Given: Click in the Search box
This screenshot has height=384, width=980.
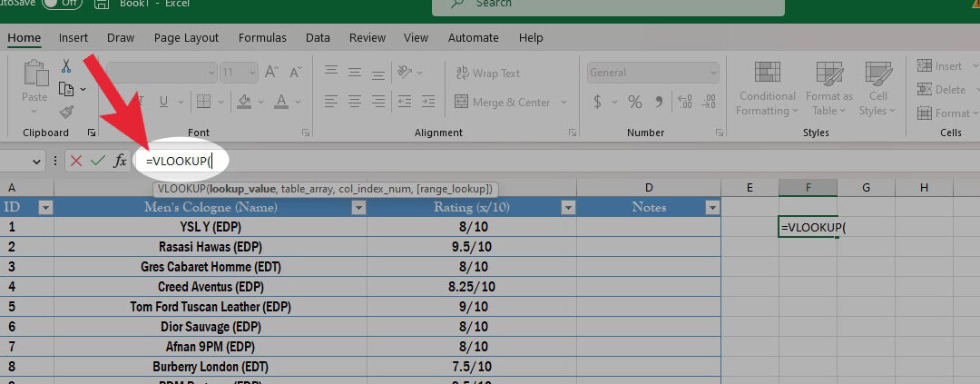Looking at the screenshot, I should click(608, 5).
